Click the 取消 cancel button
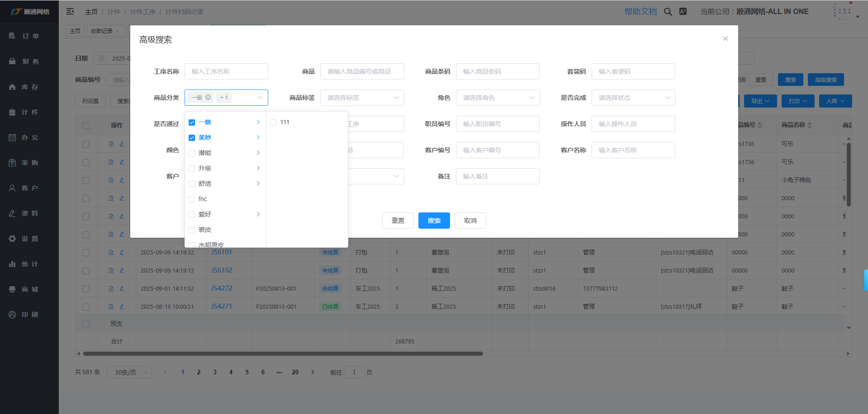The image size is (868, 414). tap(470, 221)
